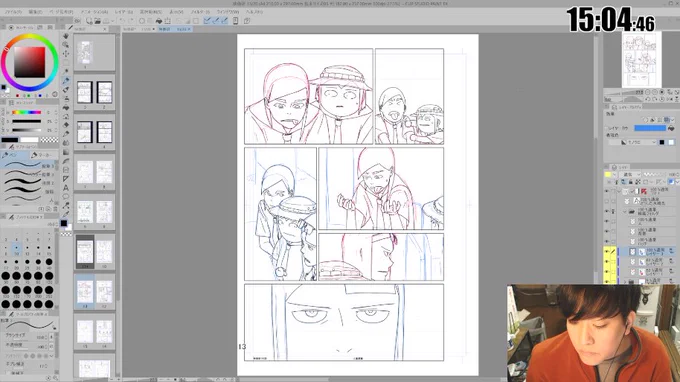Click the Save icon in command bar
Screen dimensions: 680x382
click(106, 20)
